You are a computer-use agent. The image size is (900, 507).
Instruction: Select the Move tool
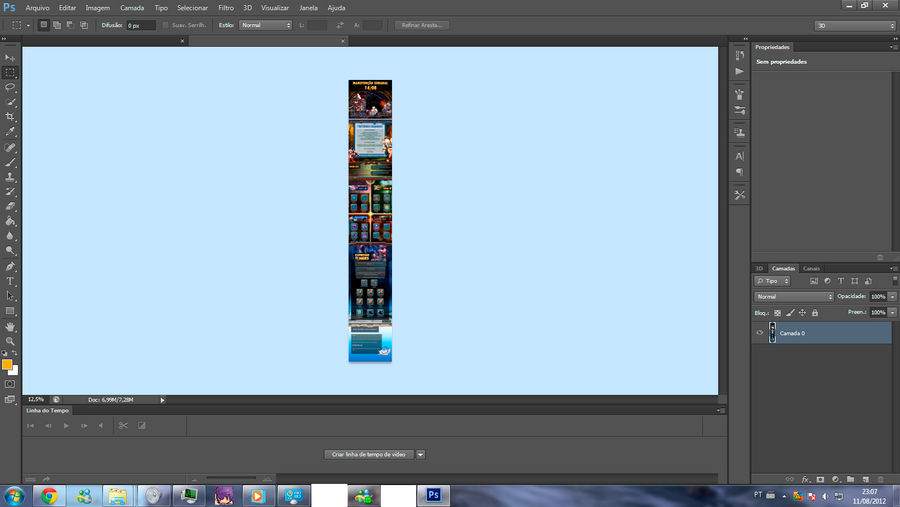pos(10,58)
